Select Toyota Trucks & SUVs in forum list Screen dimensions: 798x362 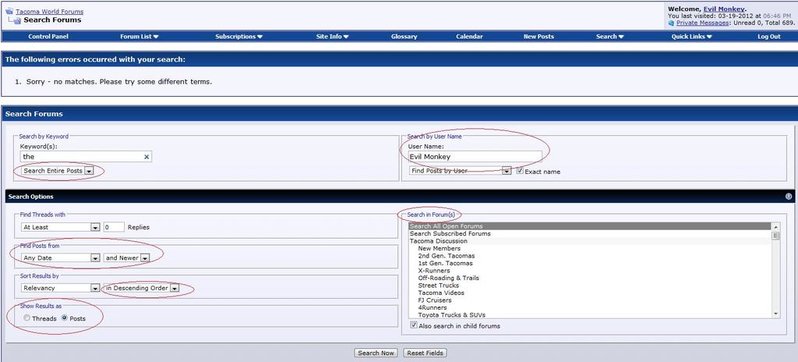[x=590, y=315]
